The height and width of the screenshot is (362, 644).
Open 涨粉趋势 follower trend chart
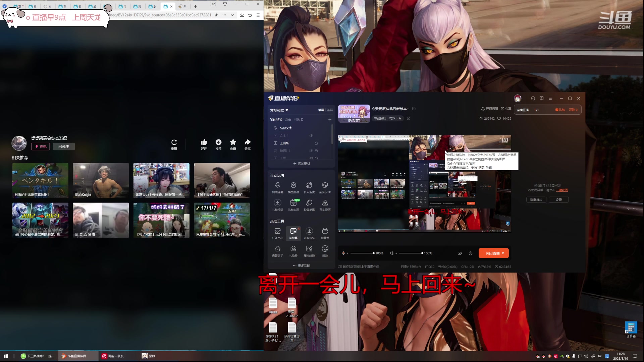(309, 251)
